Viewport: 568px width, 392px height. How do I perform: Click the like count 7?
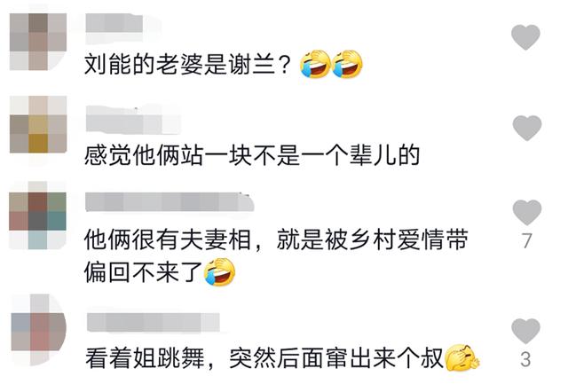point(526,240)
